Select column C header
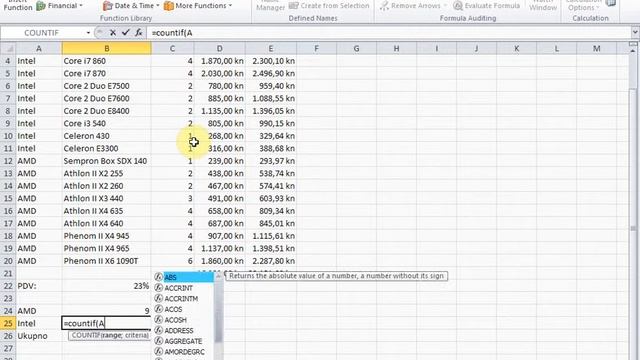 pos(172,49)
